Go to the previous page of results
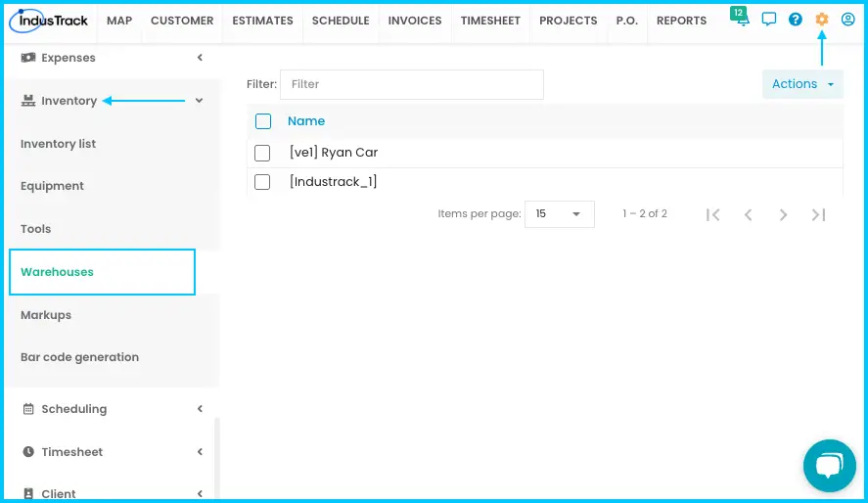 pyautogui.click(x=748, y=214)
